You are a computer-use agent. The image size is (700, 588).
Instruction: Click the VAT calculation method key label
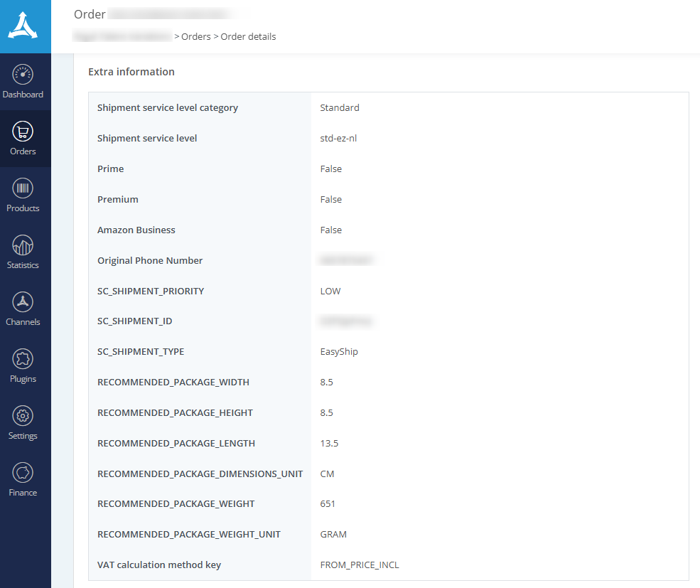[159, 565]
